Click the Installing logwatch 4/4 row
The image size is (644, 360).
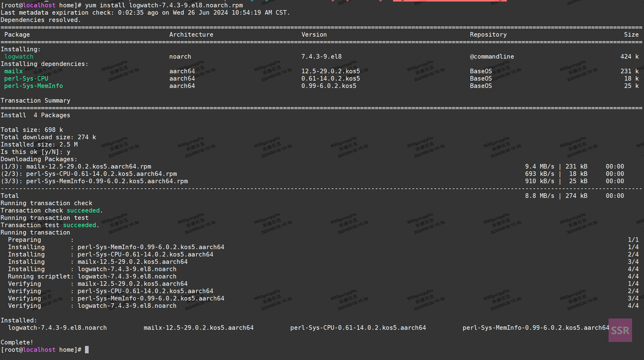pyautogui.click(x=323, y=269)
